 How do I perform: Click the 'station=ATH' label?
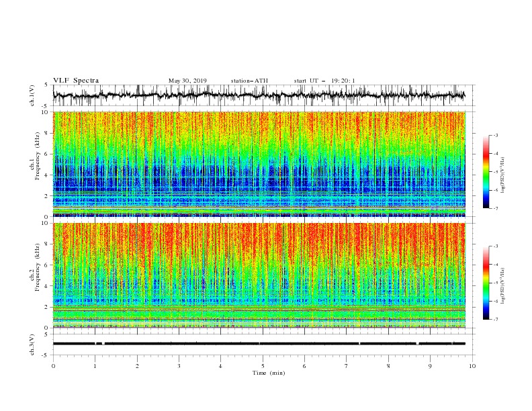[x=249, y=81]
